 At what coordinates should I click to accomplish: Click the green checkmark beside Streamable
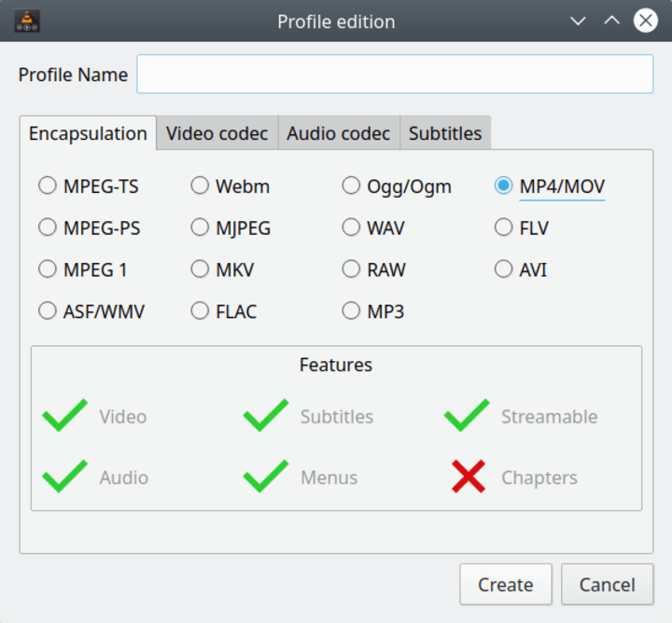point(466,416)
